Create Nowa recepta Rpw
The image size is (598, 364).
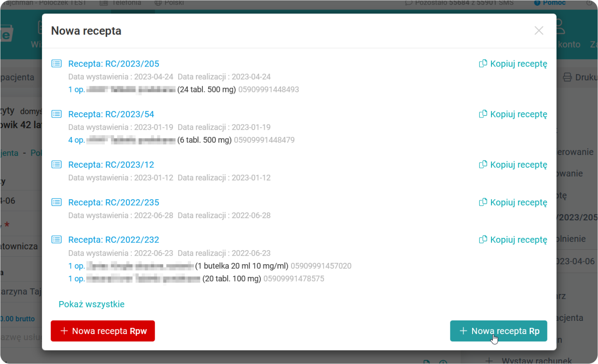tap(103, 331)
